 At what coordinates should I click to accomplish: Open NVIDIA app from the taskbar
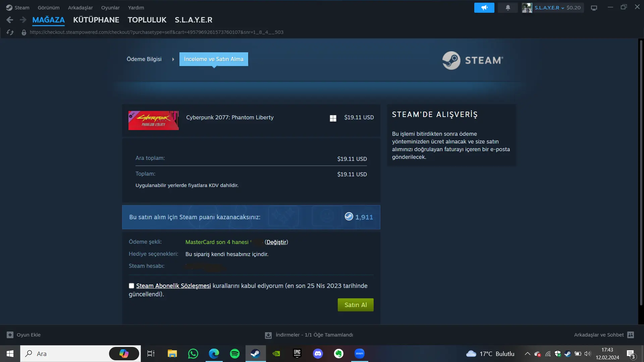pyautogui.click(x=276, y=354)
